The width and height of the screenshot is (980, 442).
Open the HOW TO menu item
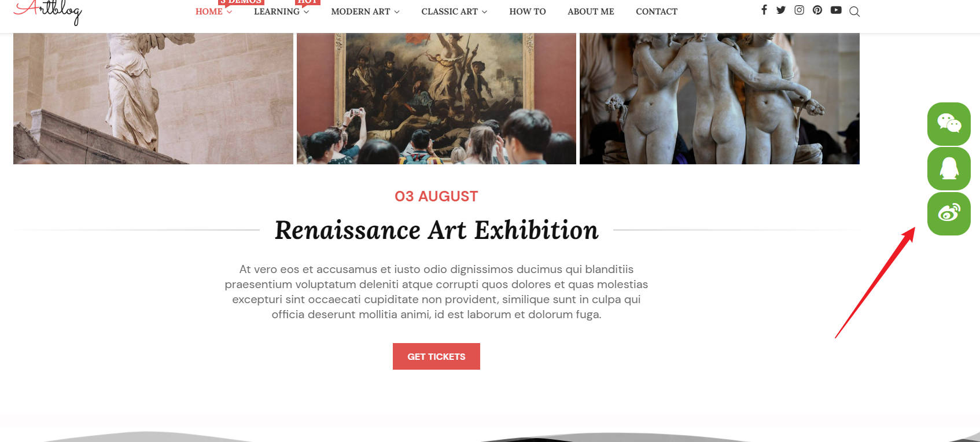tap(528, 12)
